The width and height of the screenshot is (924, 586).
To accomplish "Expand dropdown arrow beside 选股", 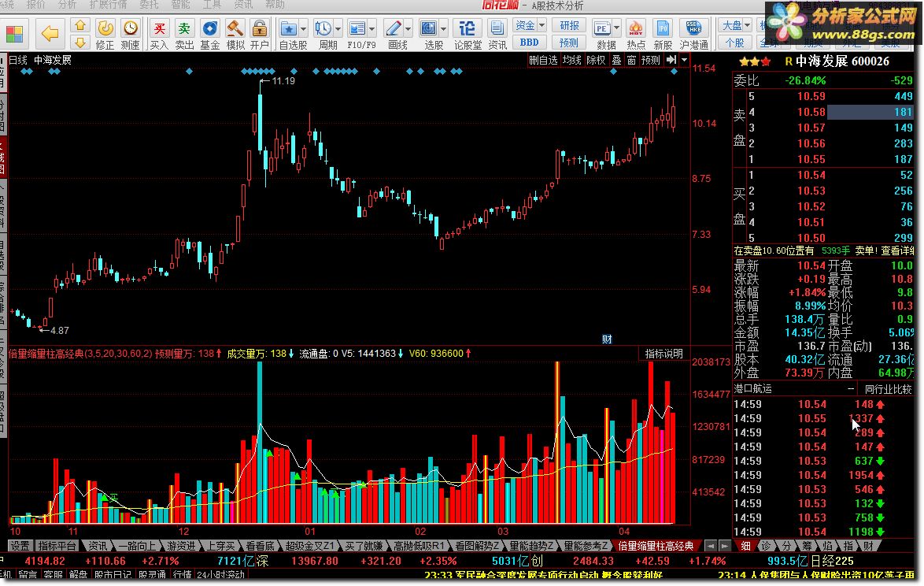I will pyautogui.click(x=443, y=28).
